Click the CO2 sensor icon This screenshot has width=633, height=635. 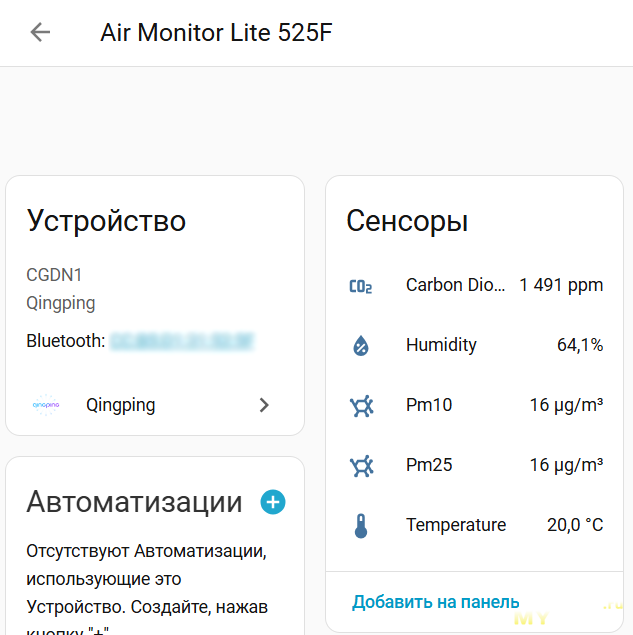361,286
